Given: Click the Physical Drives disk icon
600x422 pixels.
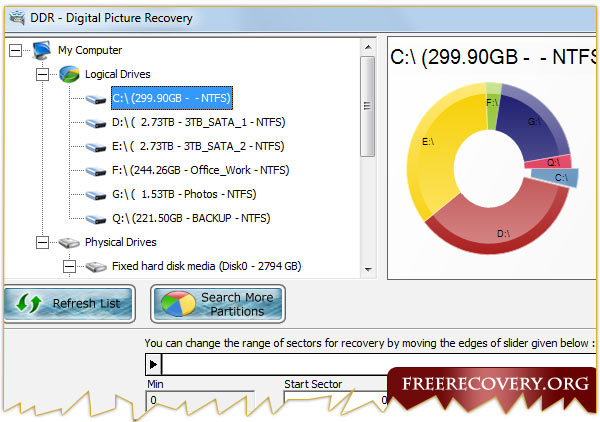Looking at the screenshot, I should [69, 243].
